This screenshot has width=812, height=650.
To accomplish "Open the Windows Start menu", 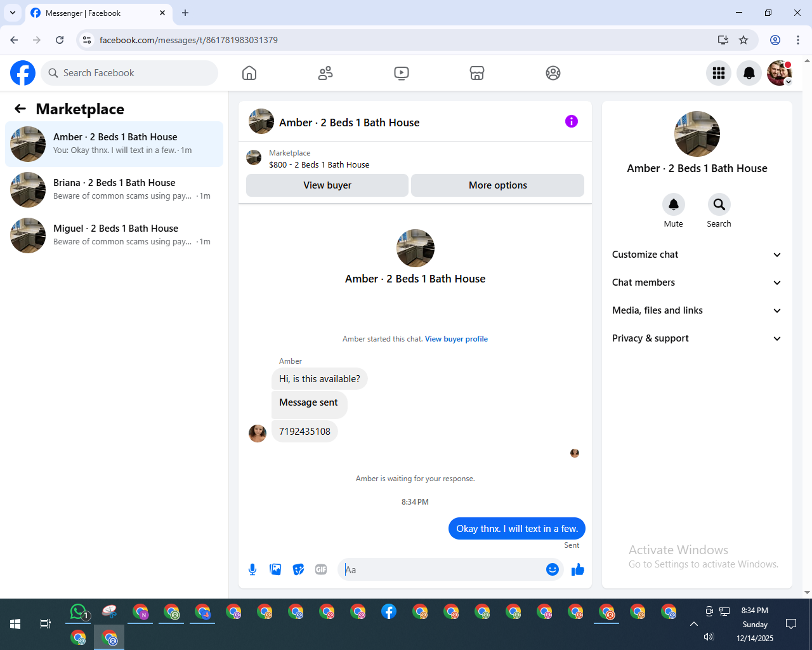I will (15, 624).
